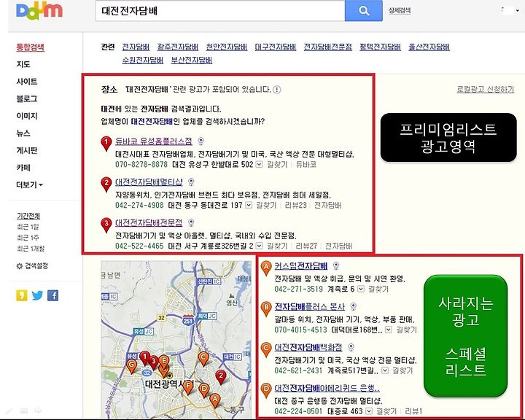Select the 통합검색 tab
Image resolution: width=525 pixels, height=420 pixels.
point(30,47)
